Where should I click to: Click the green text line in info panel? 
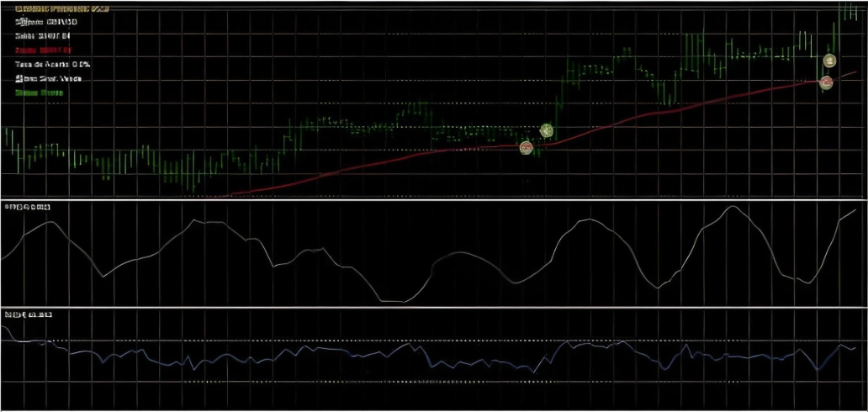point(39,92)
